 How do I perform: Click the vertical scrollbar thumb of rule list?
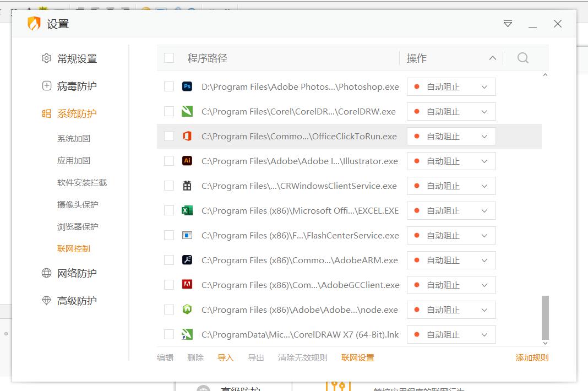point(545,317)
